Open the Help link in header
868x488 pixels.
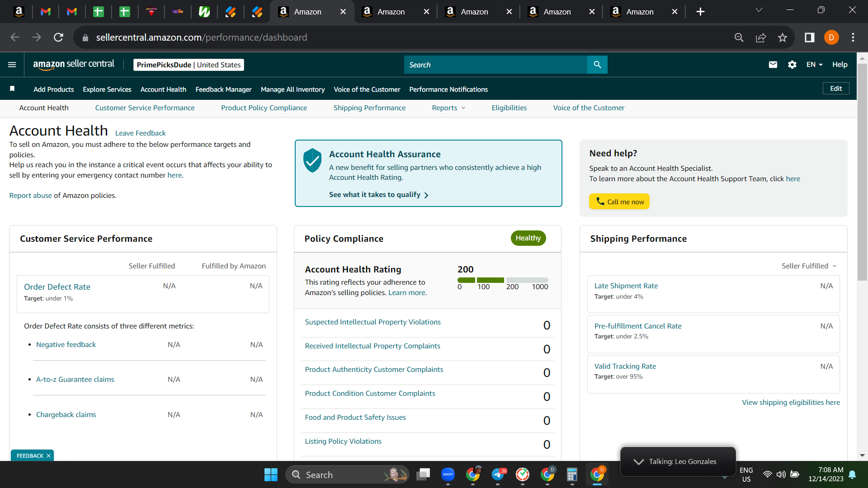(840, 65)
